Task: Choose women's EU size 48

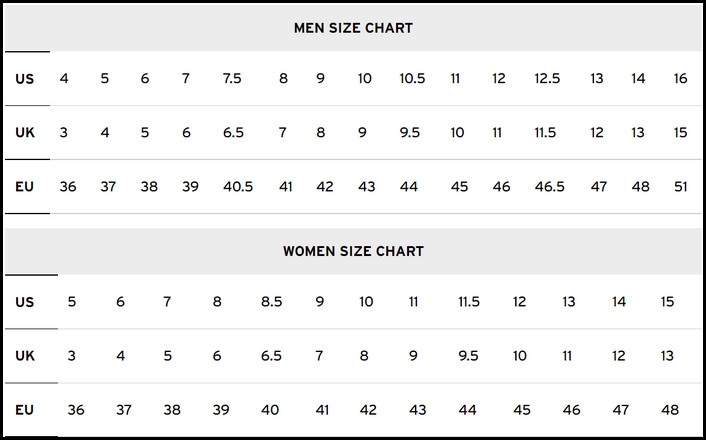Action: tap(669, 410)
